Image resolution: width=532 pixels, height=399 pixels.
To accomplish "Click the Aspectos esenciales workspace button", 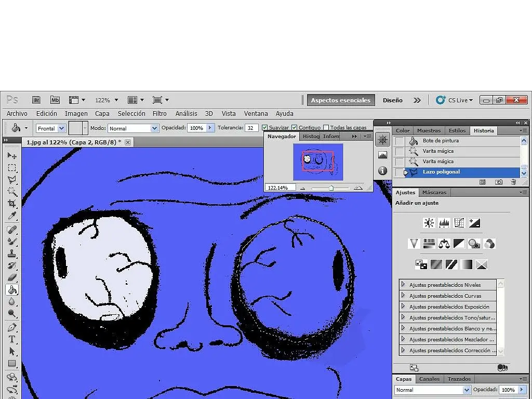I will pyautogui.click(x=341, y=100).
